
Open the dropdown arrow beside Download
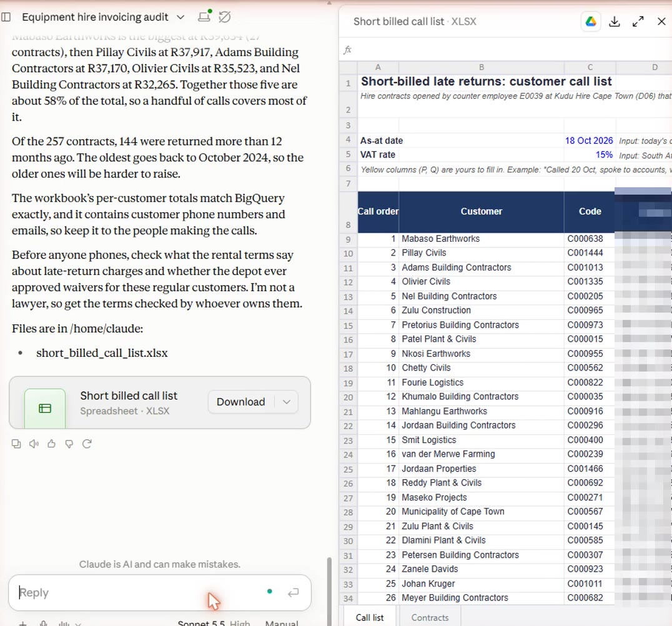pos(287,402)
